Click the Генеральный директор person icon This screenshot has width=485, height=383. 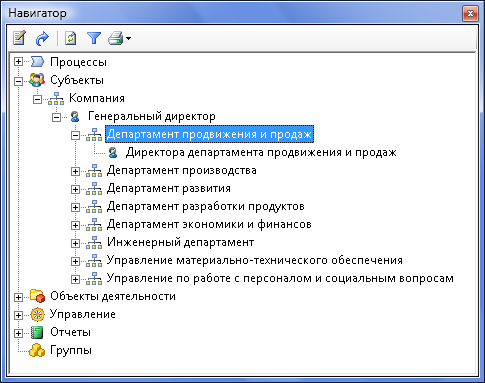pyautogui.click(x=75, y=116)
